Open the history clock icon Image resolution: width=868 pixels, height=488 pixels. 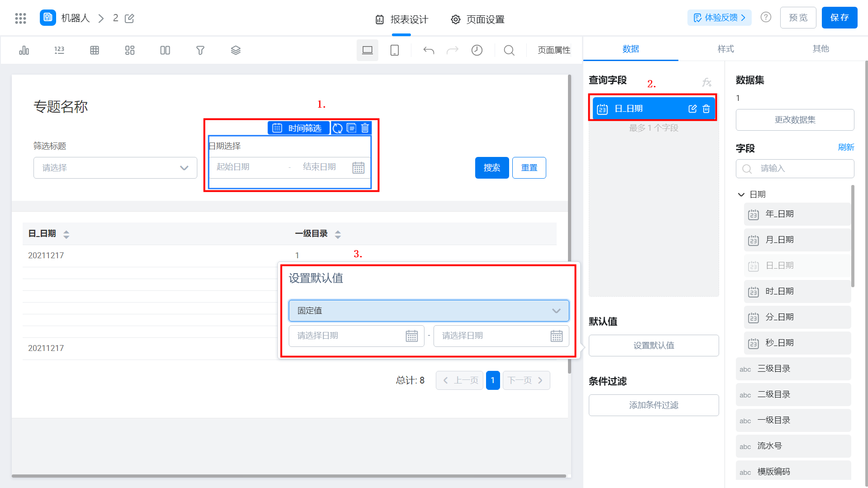(477, 50)
